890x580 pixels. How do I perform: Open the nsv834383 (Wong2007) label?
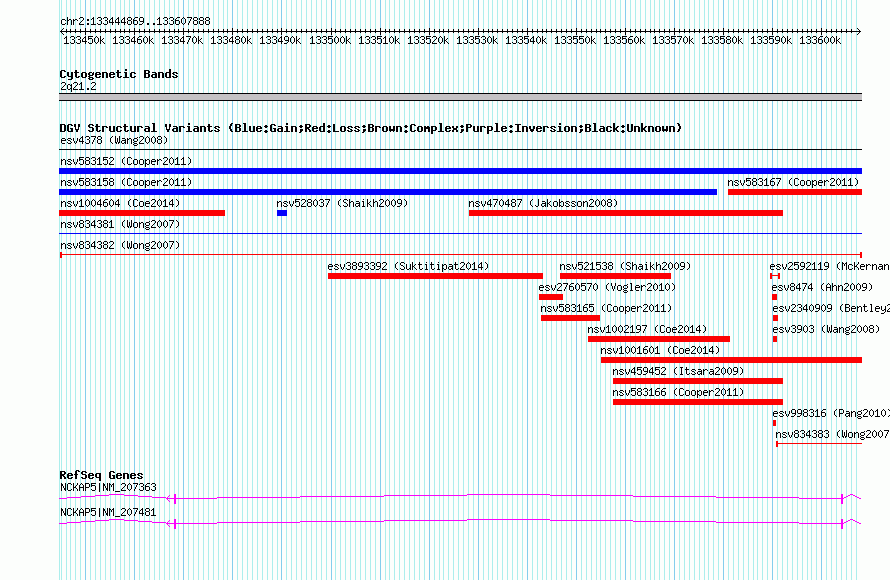(833, 434)
